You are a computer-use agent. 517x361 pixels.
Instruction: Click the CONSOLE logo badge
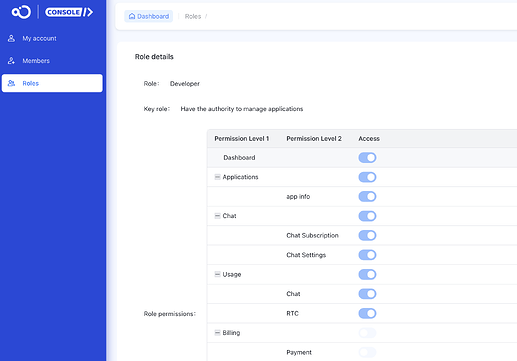pyautogui.click(x=69, y=12)
